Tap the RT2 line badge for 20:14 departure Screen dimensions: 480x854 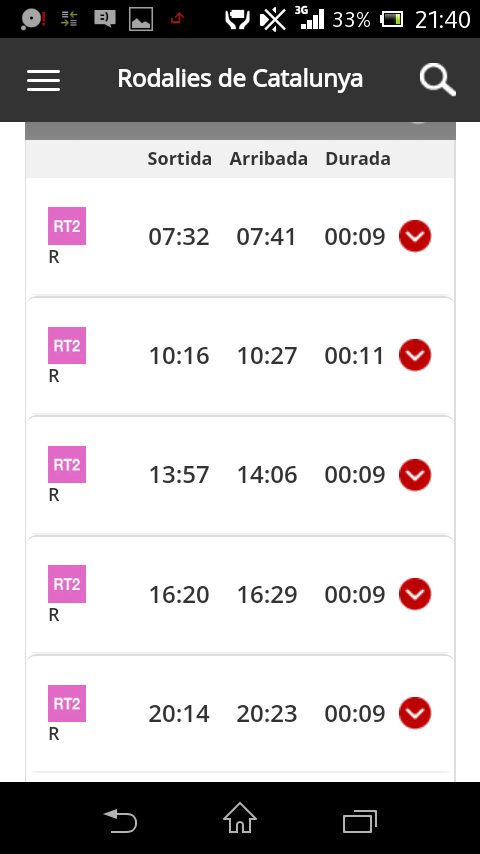67,703
